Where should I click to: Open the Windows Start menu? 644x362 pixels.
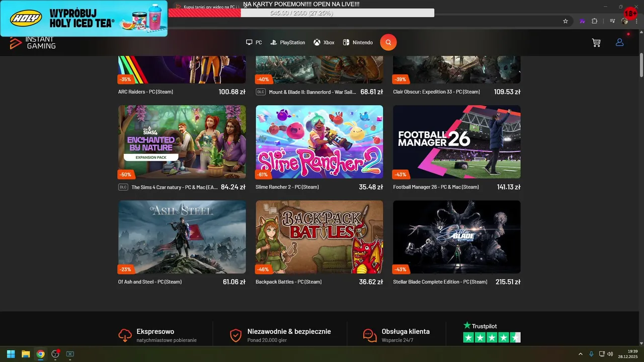click(x=11, y=354)
